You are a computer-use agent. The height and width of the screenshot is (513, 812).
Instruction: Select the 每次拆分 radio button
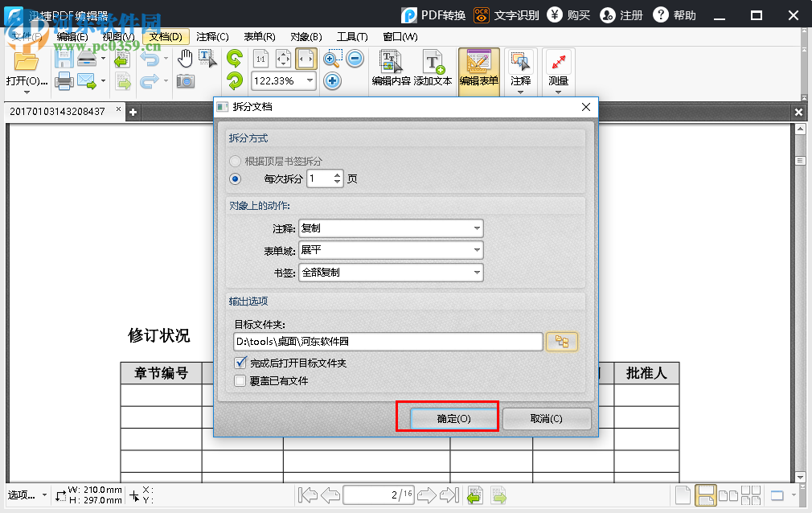pos(234,179)
